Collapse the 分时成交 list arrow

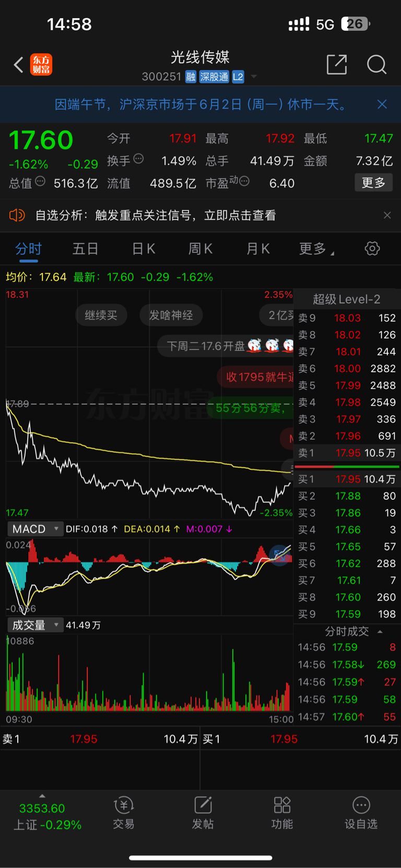click(x=380, y=631)
